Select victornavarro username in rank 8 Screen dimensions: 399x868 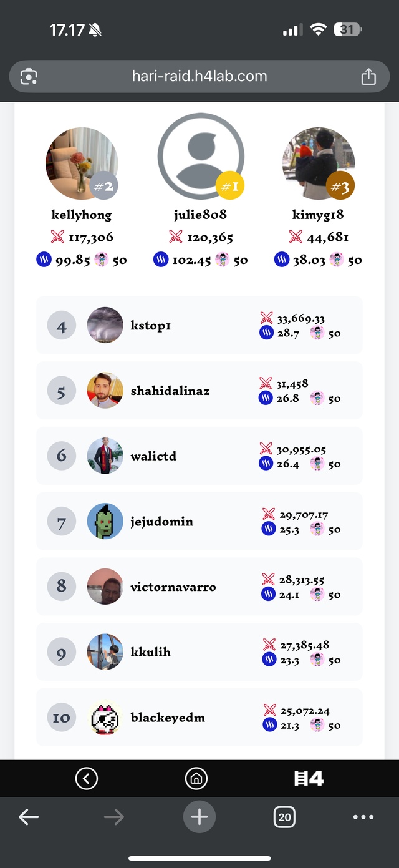coord(173,587)
